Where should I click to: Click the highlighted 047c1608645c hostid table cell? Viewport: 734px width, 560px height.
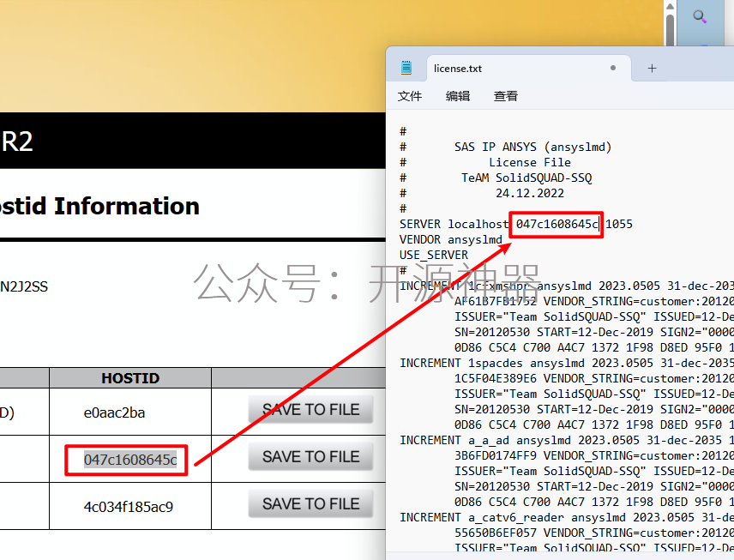tap(130, 460)
